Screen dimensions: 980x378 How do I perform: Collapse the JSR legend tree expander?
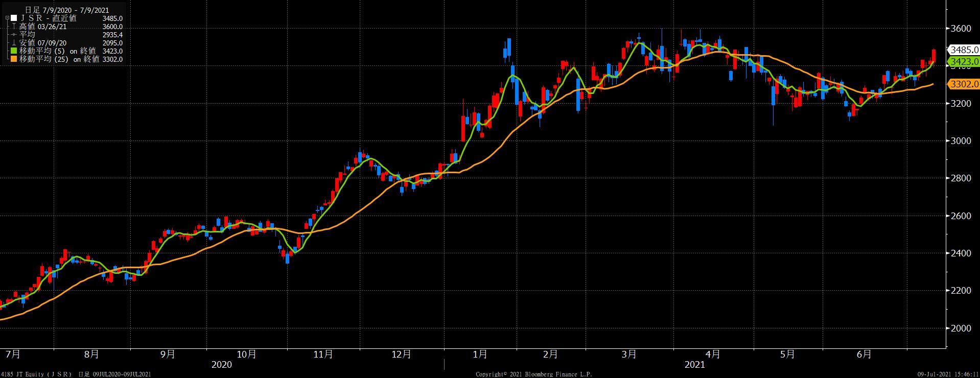click(7, 18)
